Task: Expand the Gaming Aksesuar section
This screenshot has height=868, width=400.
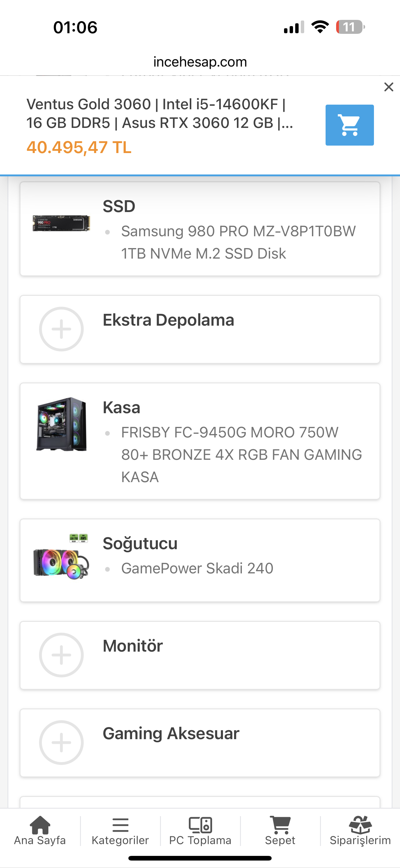Action: click(x=171, y=734)
